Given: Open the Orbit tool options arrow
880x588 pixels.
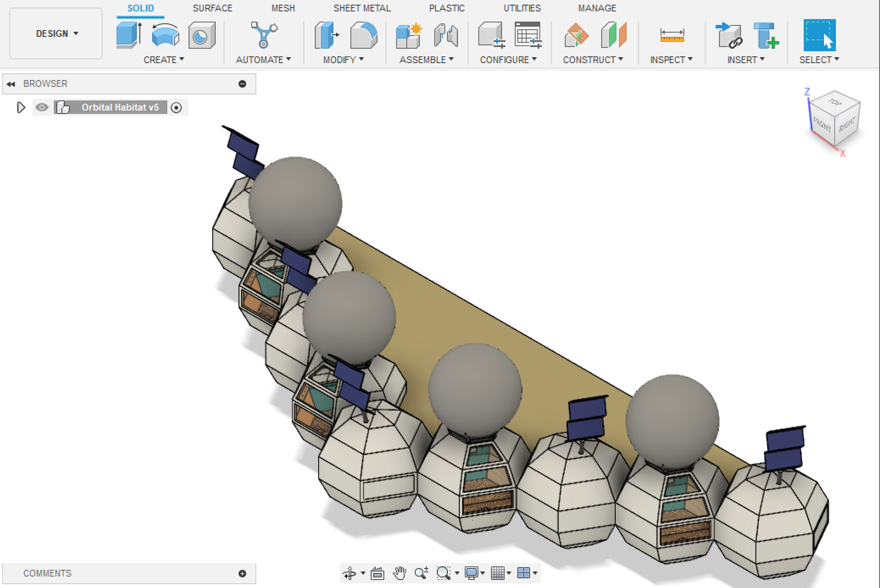Looking at the screenshot, I should coord(363,573).
